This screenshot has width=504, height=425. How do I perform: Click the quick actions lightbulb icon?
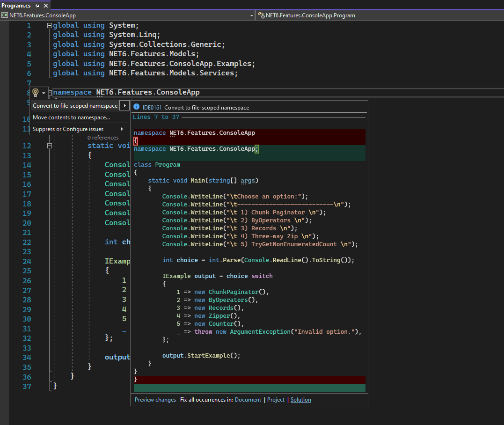pyautogui.click(x=35, y=92)
